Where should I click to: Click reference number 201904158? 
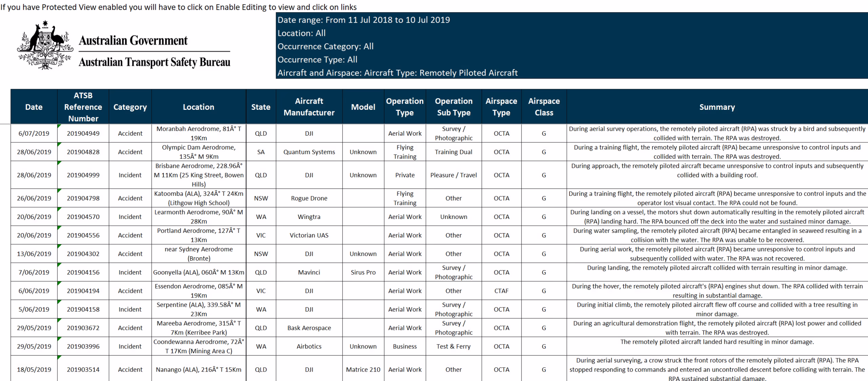(83, 309)
